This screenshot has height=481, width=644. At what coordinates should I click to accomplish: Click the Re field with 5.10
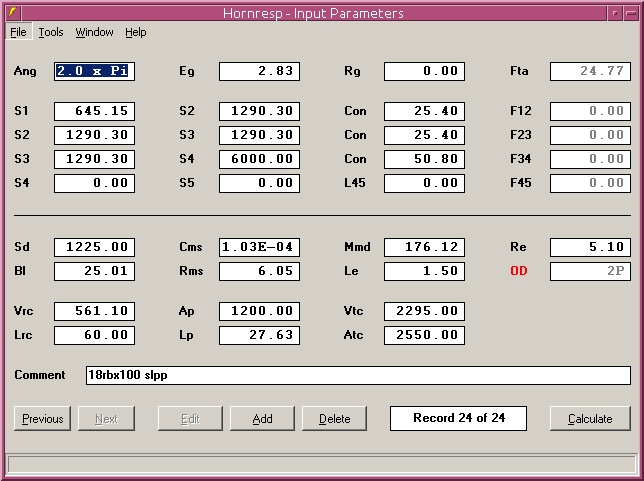pos(591,247)
